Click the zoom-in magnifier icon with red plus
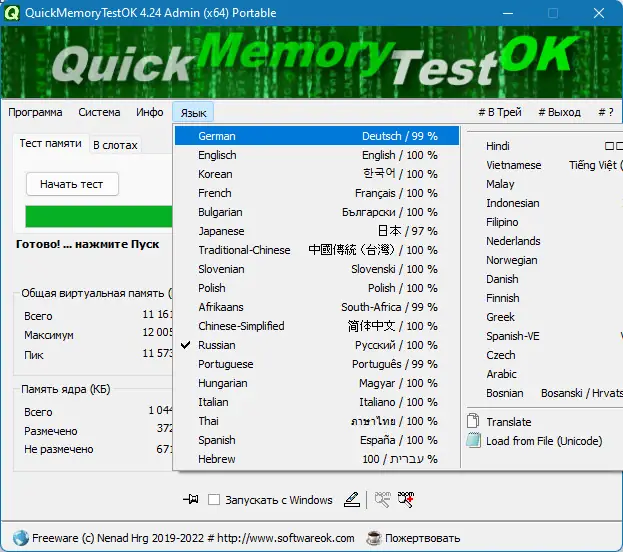Viewport: 623px width, 552px height. click(x=406, y=500)
